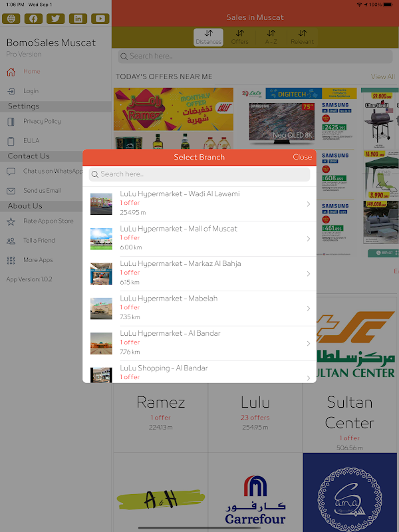Sort by Distances tab
This screenshot has width=399, height=532.
(x=208, y=37)
